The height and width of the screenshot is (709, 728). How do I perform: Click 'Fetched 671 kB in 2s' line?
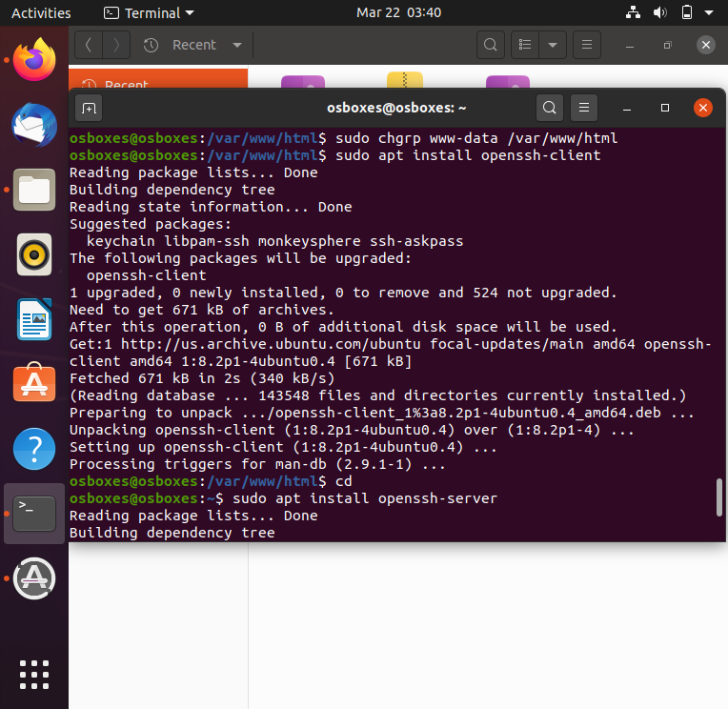pos(202,378)
